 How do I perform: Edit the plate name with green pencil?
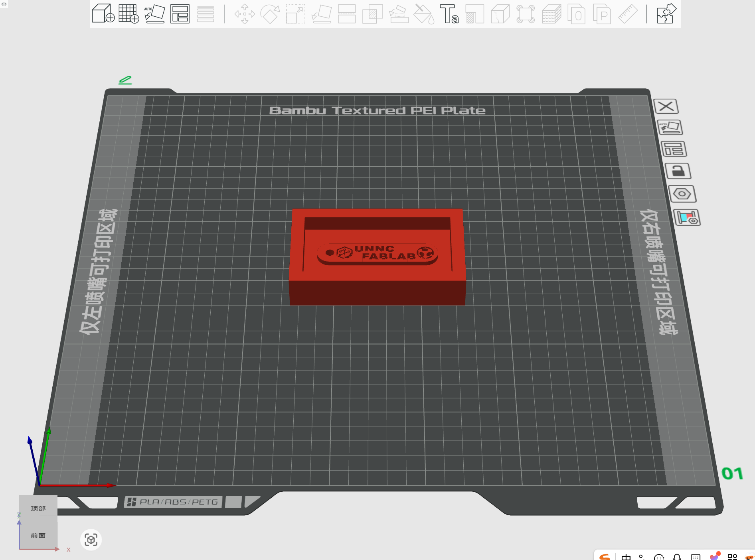pyautogui.click(x=125, y=80)
